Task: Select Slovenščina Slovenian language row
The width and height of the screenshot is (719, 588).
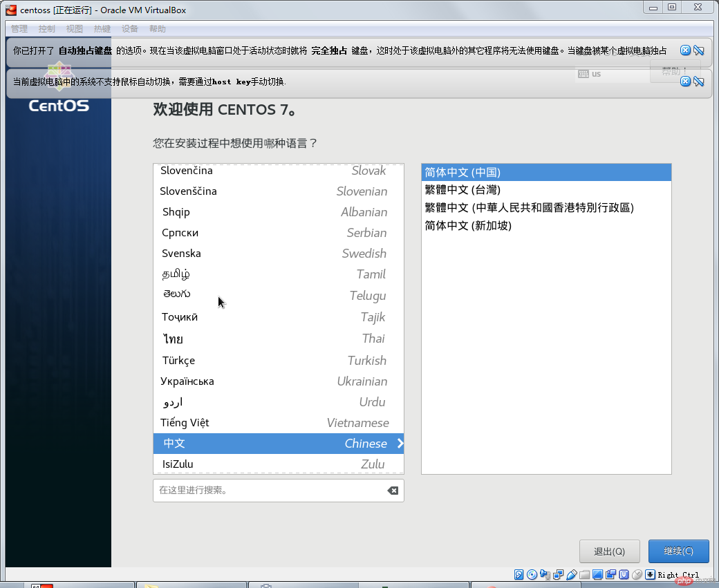Action: tap(279, 191)
